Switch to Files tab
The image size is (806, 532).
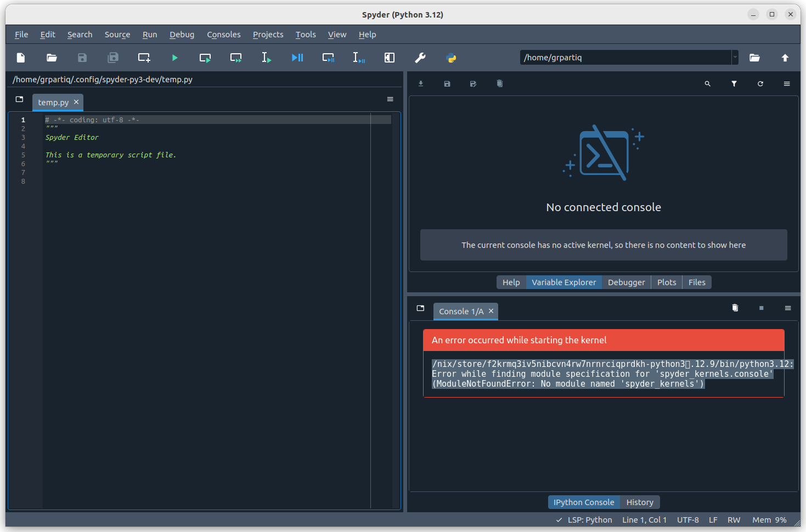[x=697, y=282]
